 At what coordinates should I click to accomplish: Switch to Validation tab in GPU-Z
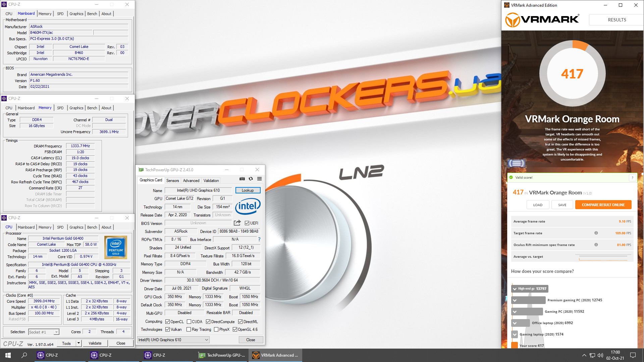point(211,180)
